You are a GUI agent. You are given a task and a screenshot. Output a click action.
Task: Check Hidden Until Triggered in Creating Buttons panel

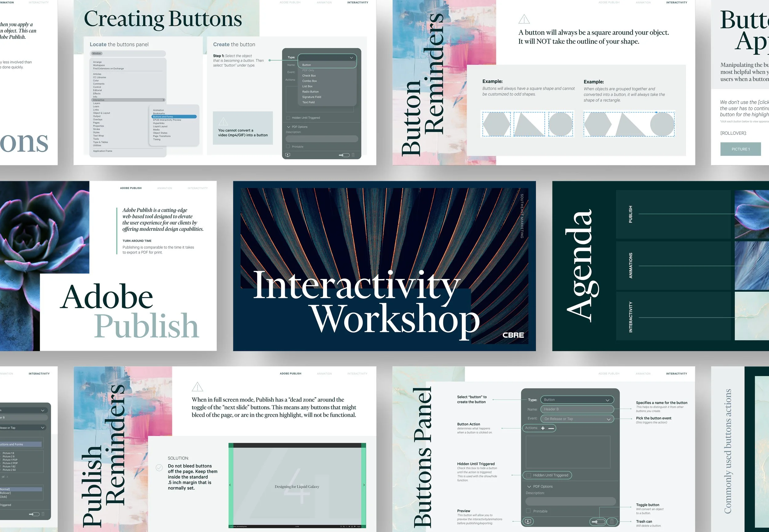point(288,118)
